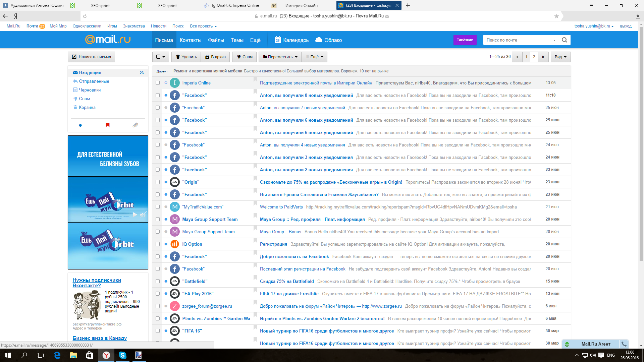This screenshot has height=362, width=644.
Task: Filter by unread blue dot icon in sidebar
Action: pyautogui.click(x=80, y=125)
